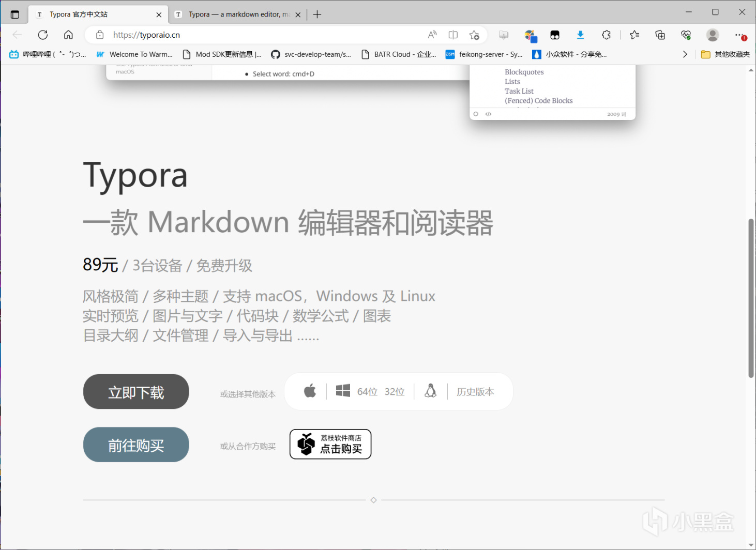The height and width of the screenshot is (550, 756).
Task: Open the 荔枝软件商店 点击购买 badge
Action: [x=330, y=444]
